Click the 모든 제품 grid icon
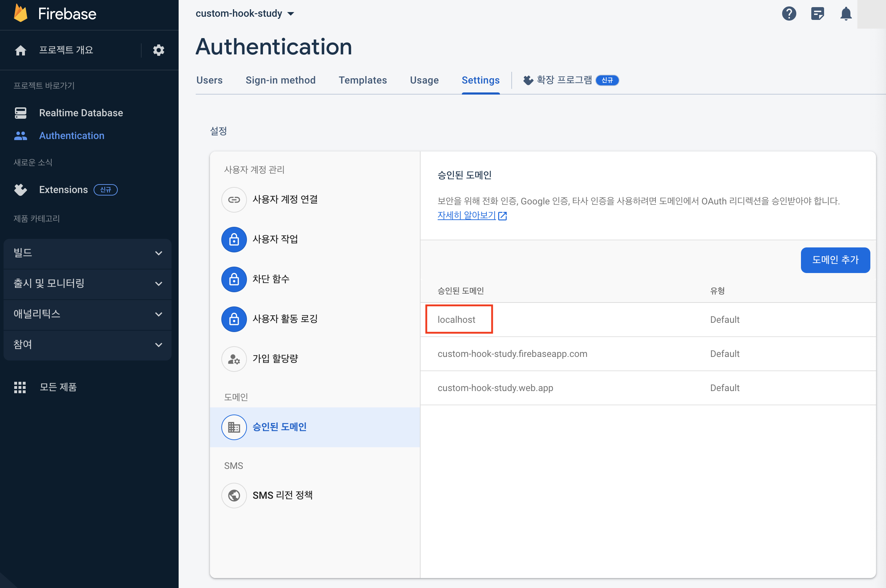Screen dimensions: 886x588 (x=20, y=387)
